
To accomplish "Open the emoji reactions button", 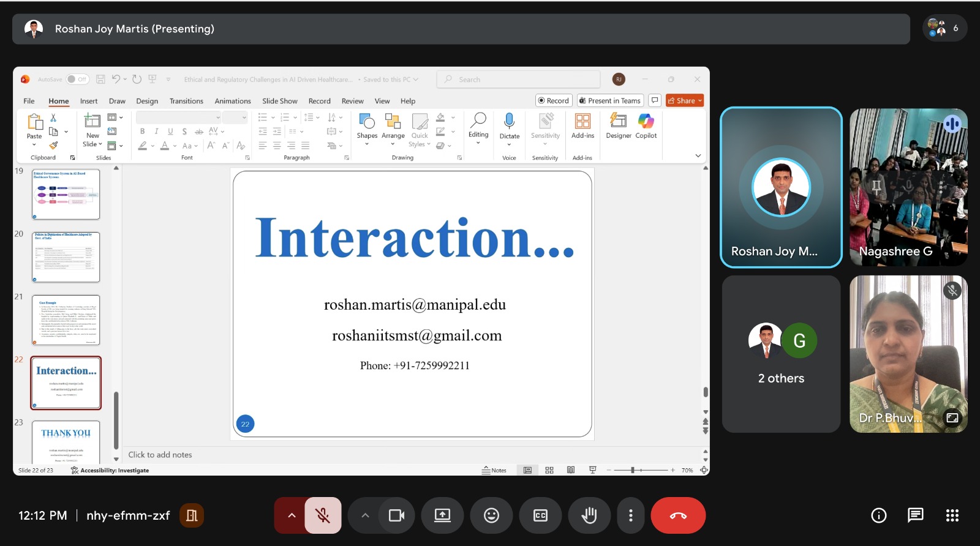I will coord(491,515).
